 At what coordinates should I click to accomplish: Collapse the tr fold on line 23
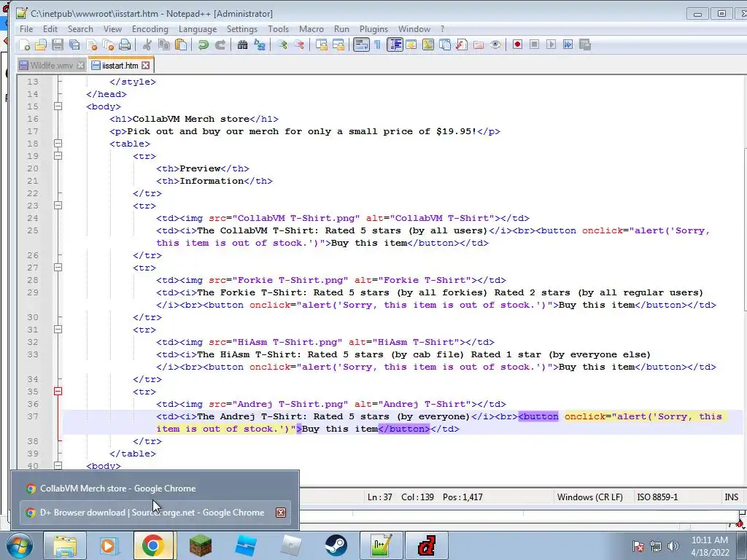tap(58, 205)
